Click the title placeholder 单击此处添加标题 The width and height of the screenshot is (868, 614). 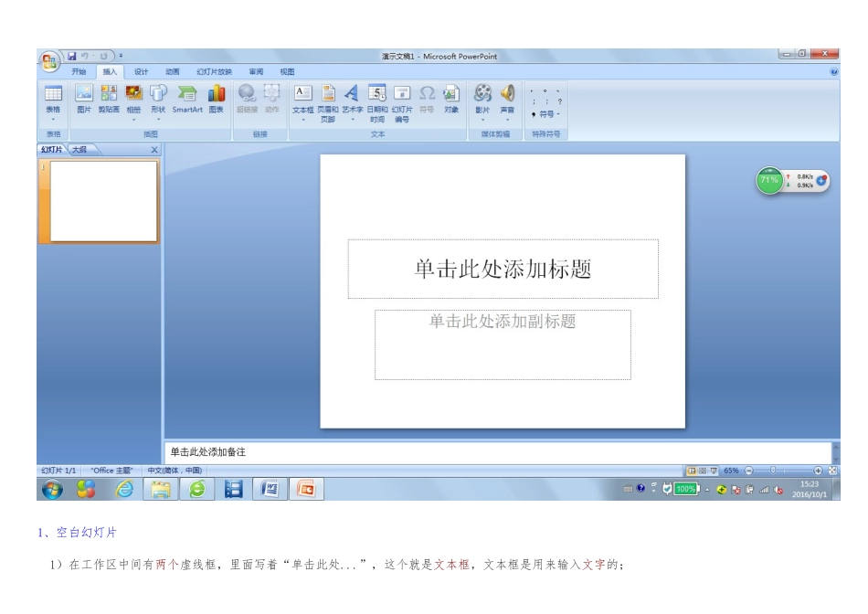(503, 269)
